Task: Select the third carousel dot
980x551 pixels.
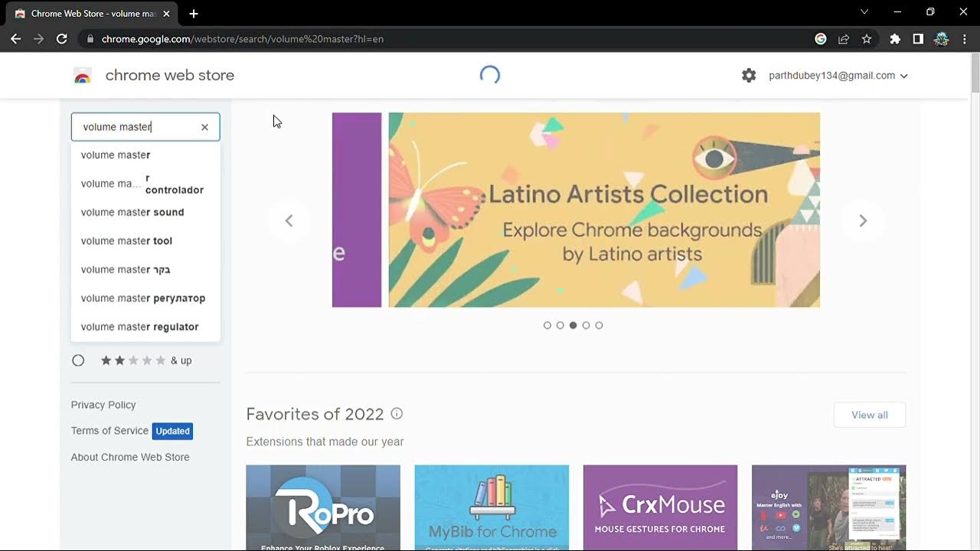Action: tap(573, 325)
